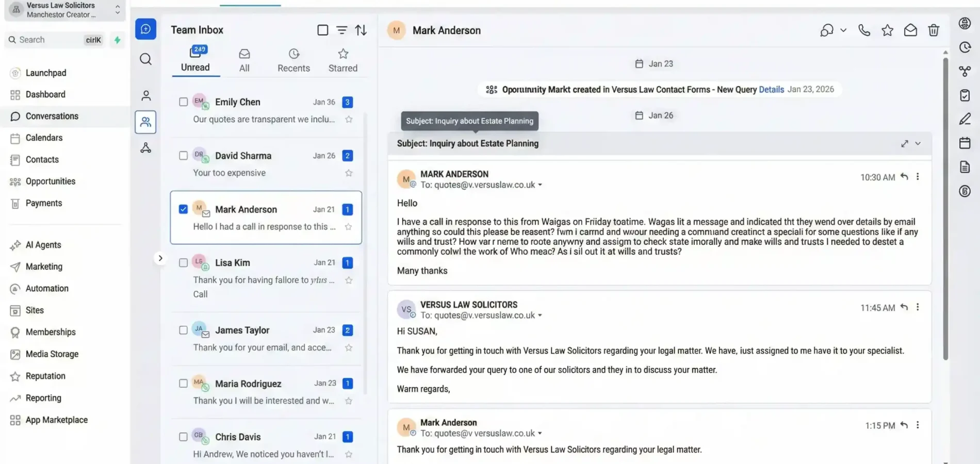Image resolution: width=980 pixels, height=464 pixels.
Task: Collapse the Inquiry about Estate Planning thread
Action: [918, 143]
